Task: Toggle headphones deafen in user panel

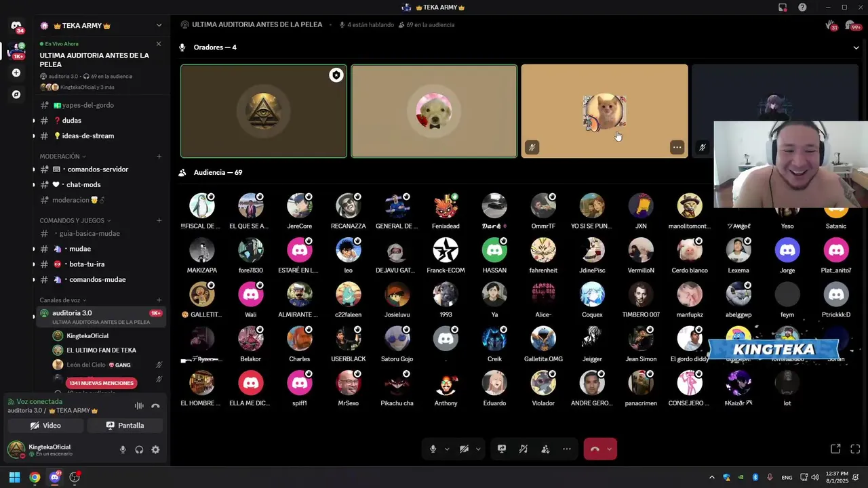Action: pos(139,449)
